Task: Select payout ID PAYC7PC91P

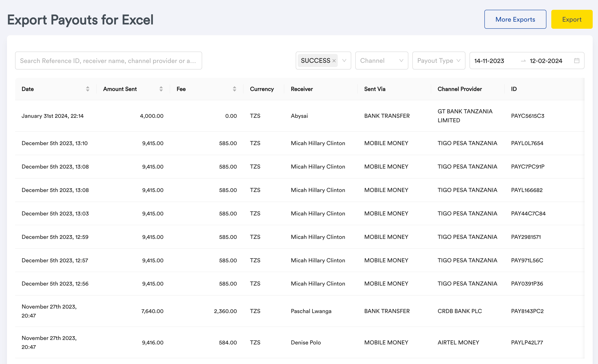Action: coord(528,167)
